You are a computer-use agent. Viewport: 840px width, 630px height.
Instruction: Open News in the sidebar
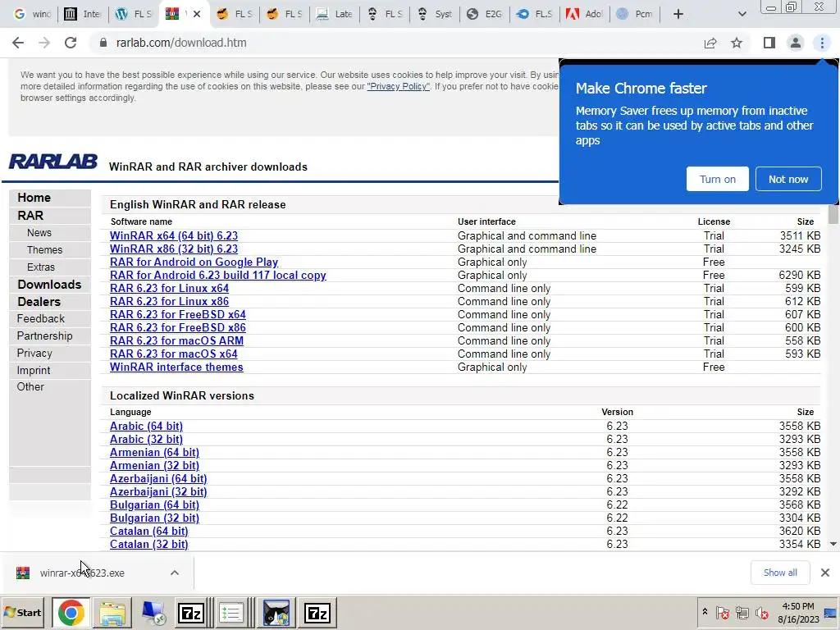pyautogui.click(x=39, y=232)
